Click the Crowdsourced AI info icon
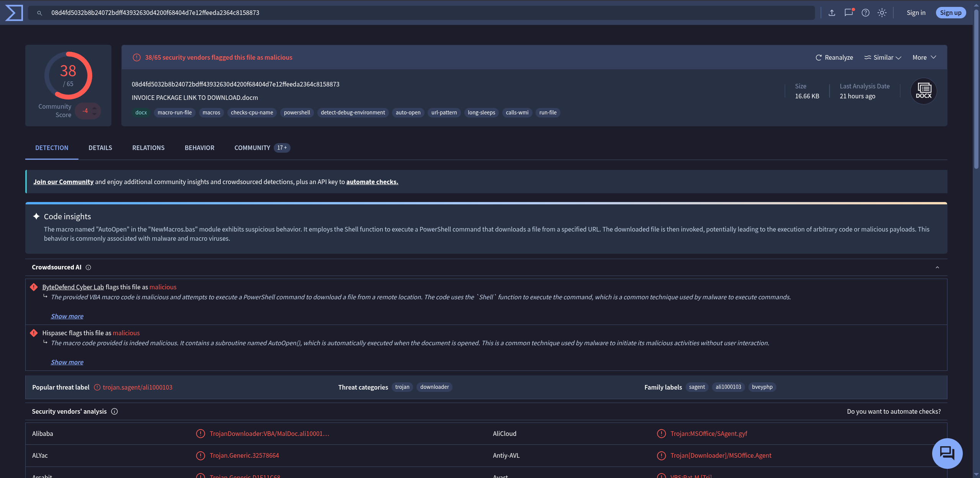Screen dimensions: 980x478 pos(88,268)
